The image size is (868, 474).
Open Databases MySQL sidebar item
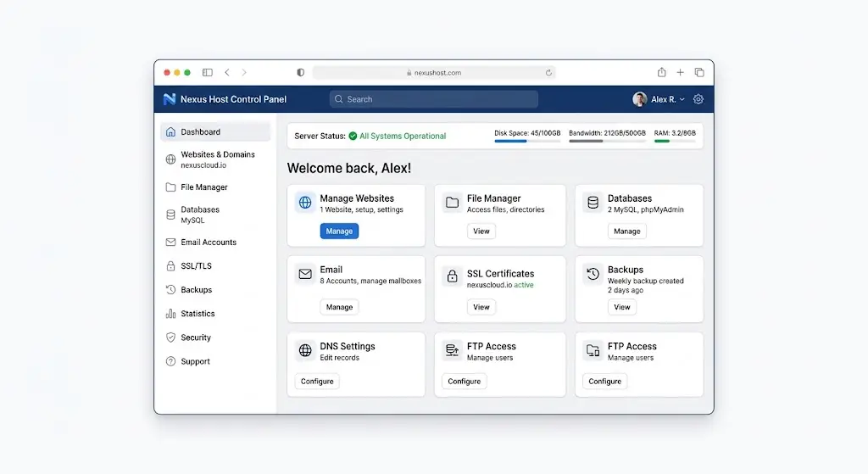click(215, 215)
